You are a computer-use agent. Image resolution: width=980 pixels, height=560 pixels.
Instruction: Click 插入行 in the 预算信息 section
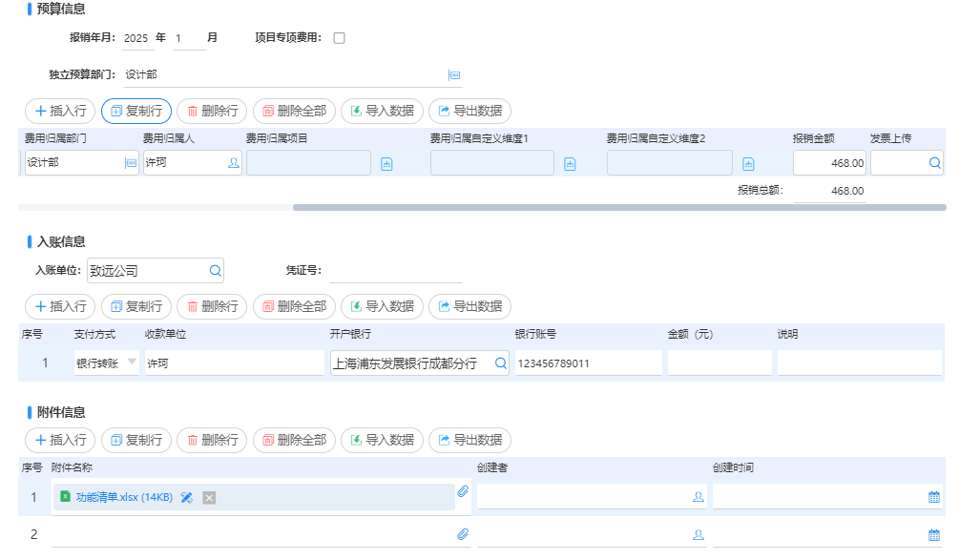(x=60, y=112)
